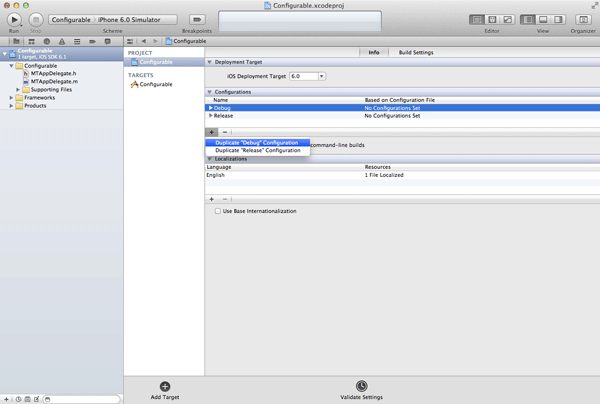Open the iOS Deployment Target dropdown
The height and width of the screenshot is (404, 600).
pos(321,76)
